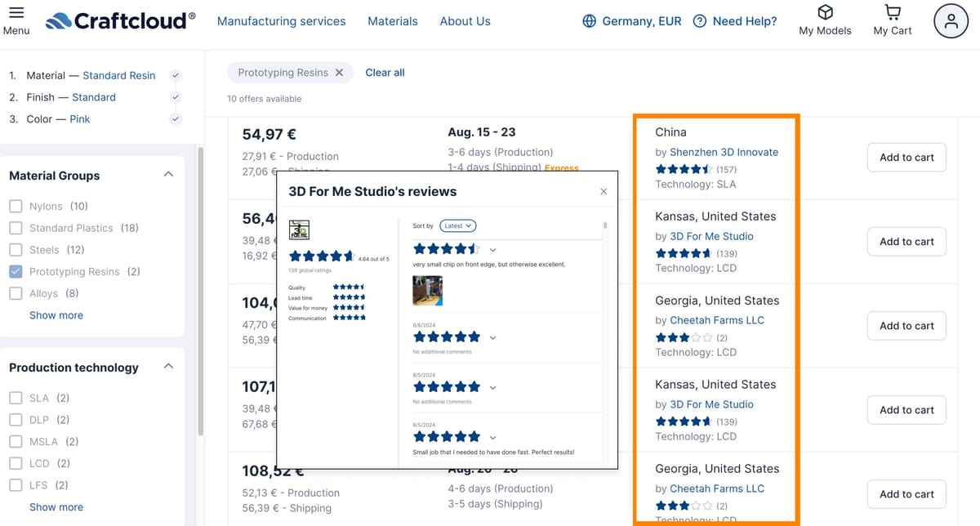The height and width of the screenshot is (526, 980).
Task: Enable the Alloys checkbox
Action: click(16, 293)
